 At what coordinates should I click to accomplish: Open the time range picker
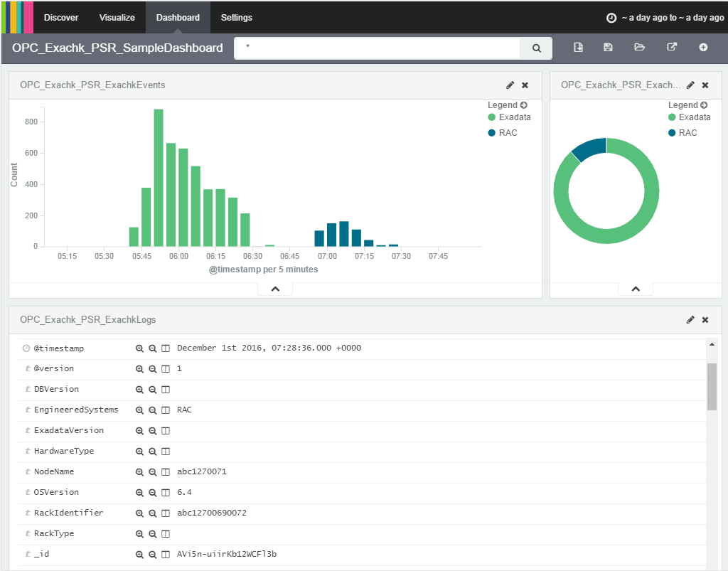[x=665, y=18]
